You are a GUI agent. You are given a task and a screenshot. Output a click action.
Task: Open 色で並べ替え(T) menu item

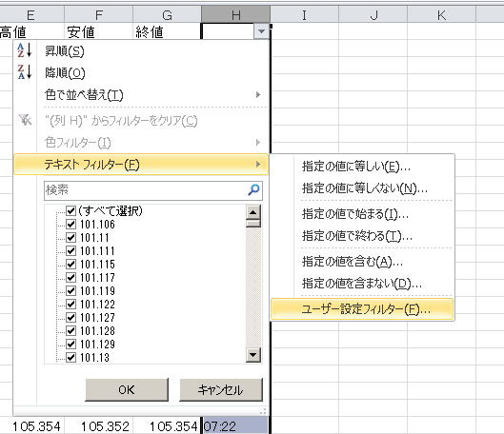[141, 94]
